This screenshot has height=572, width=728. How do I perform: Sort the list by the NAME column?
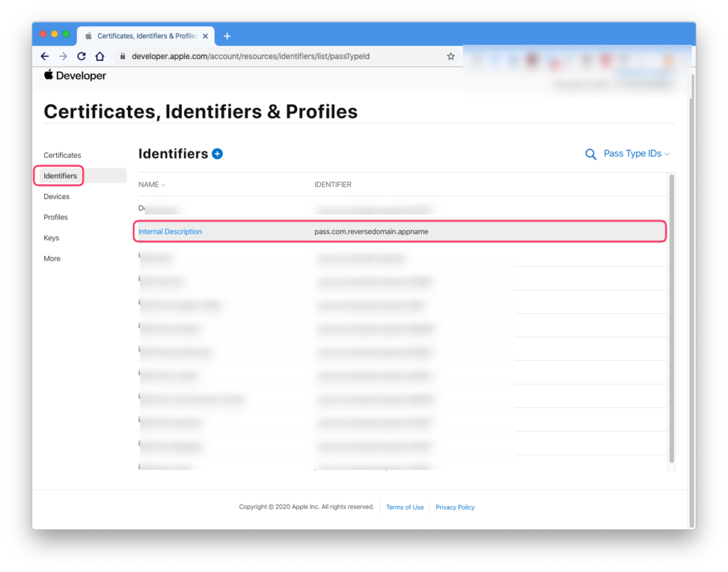151,185
